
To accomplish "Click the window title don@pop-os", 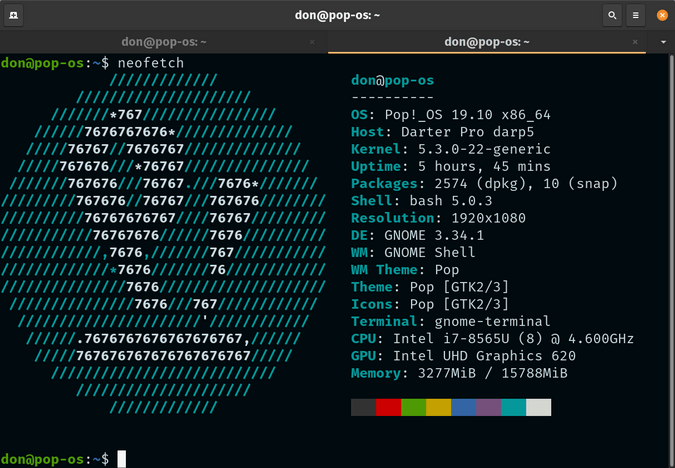I will pos(336,16).
